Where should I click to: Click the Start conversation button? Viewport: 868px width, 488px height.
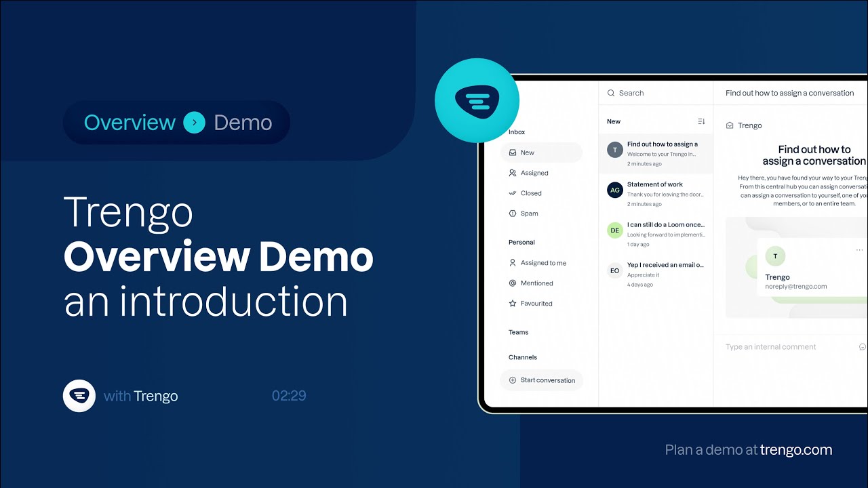click(x=541, y=380)
